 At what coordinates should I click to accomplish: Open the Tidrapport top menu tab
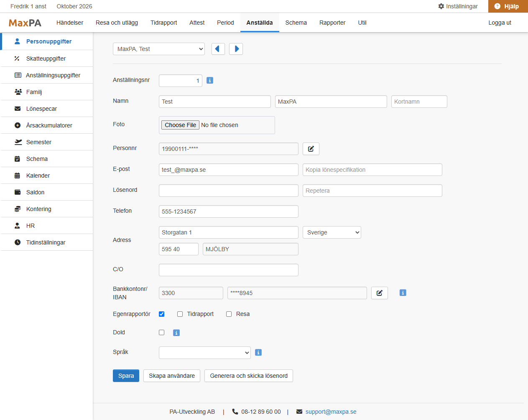point(164,23)
